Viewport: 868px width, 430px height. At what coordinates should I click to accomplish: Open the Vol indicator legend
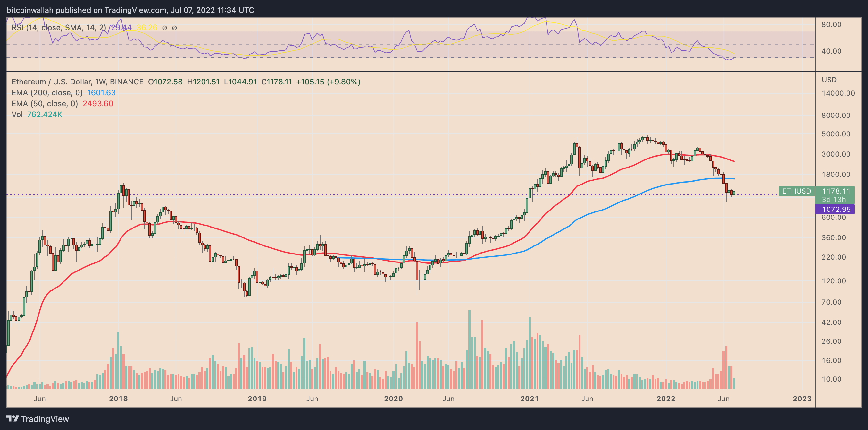(x=17, y=114)
